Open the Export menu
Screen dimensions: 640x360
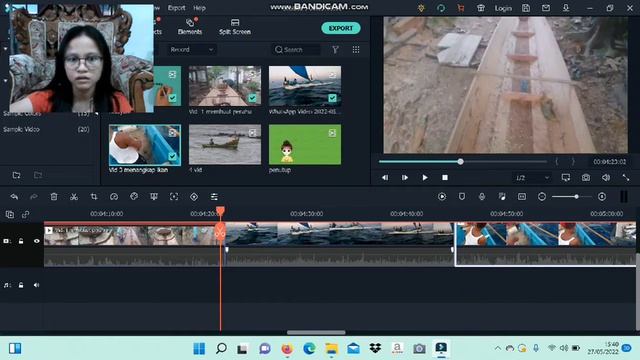coord(176,8)
